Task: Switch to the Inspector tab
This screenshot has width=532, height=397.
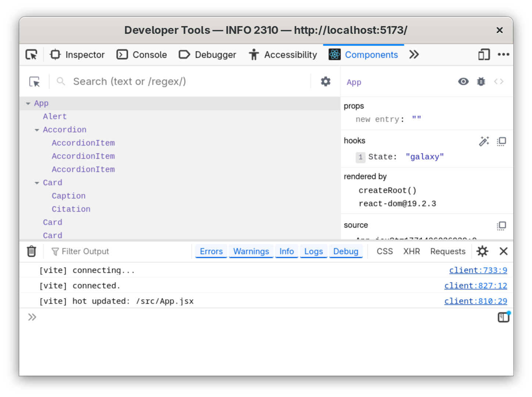Action: pos(78,55)
